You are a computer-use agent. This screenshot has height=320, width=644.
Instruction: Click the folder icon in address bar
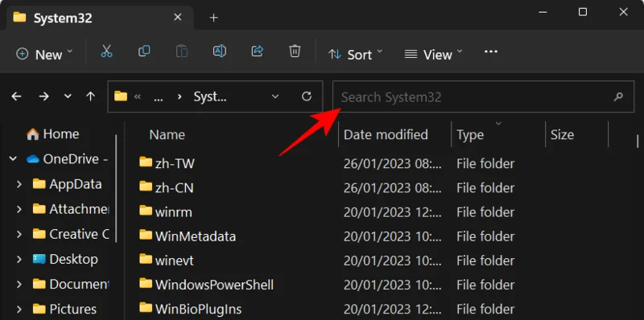(x=121, y=96)
